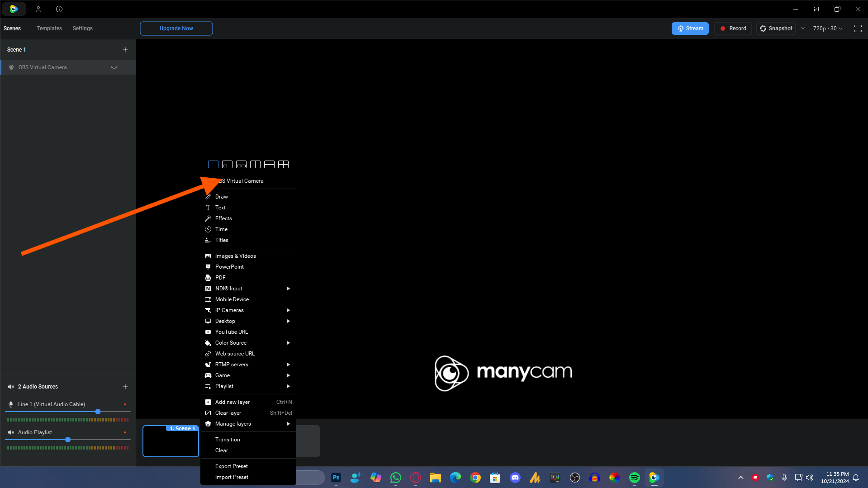Viewport: 868px width, 488px height.
Task: Open OBS Studio from the taskbar
Action: point(575,478)
